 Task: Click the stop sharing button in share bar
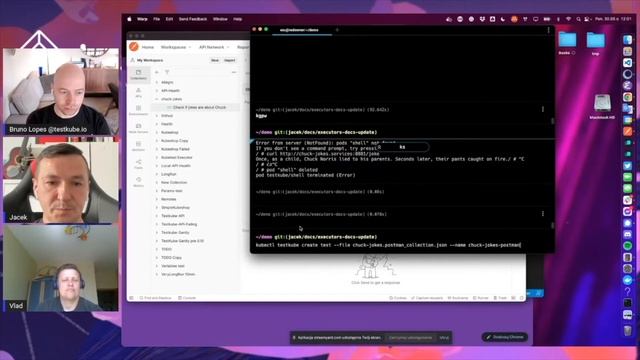coord(410,338)
